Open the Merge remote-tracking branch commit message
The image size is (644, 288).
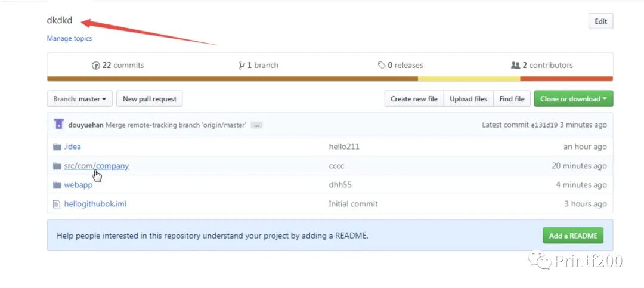tap(176, 125)
